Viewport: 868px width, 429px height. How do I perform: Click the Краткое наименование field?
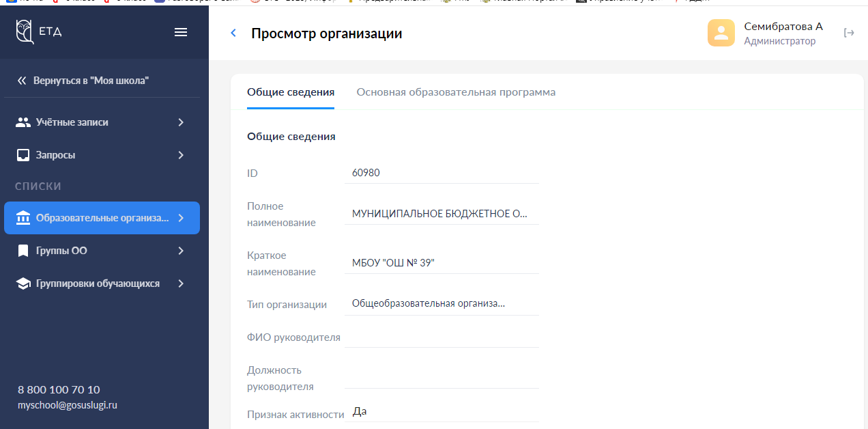point(442,263)
